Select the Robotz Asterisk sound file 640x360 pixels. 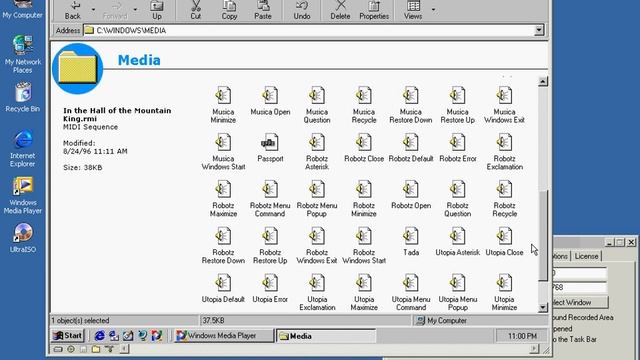[317, 152]
